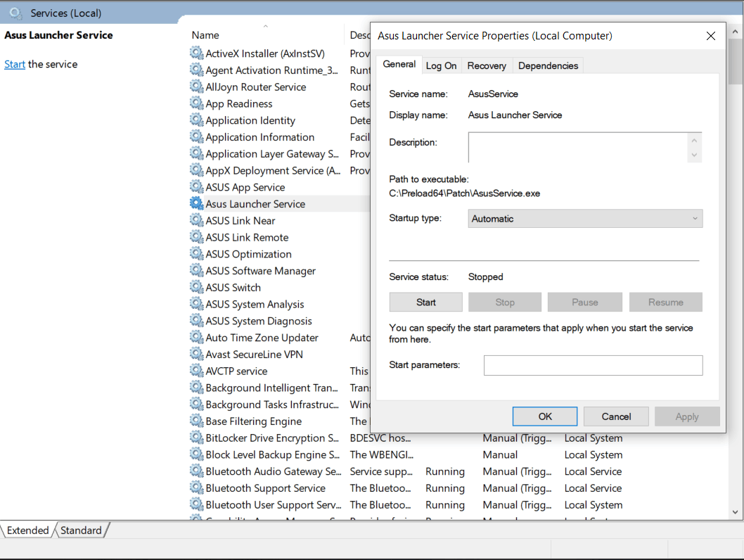
Task: Open the Startup type dropdown
Action: click(585, 219)
